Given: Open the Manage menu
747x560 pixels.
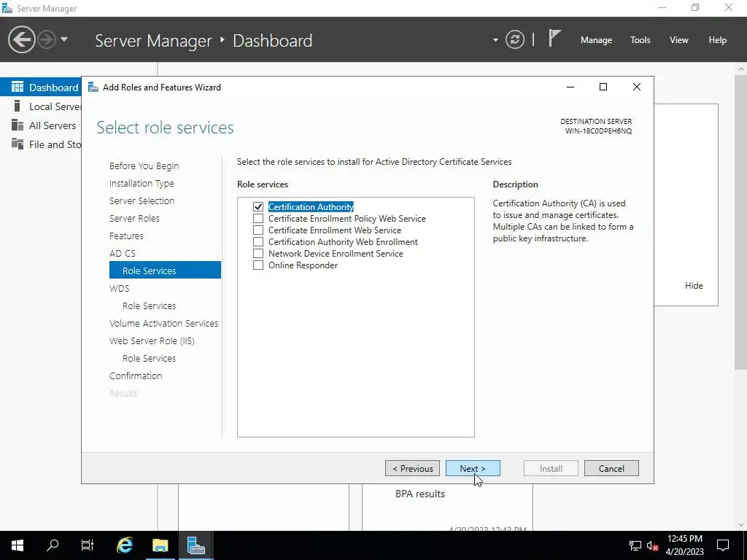Looking at the screenshot, I should pos(596,40).
